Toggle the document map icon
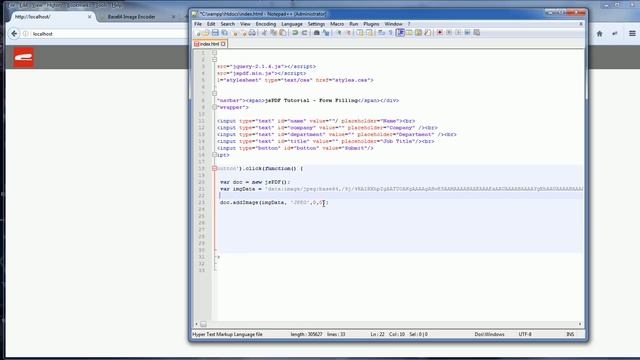The image size is (640, 360). click(x=418, y=33)
